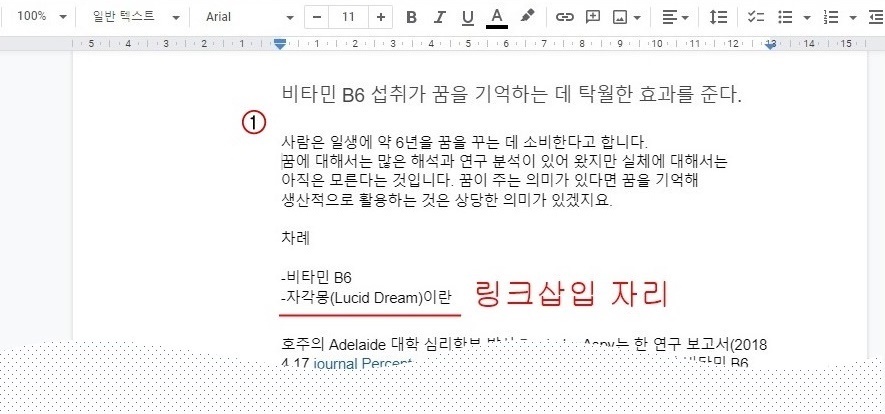The image size is (885, 414).
Task: Open the Arial font dropdown
Action: (x=249, y=17)
